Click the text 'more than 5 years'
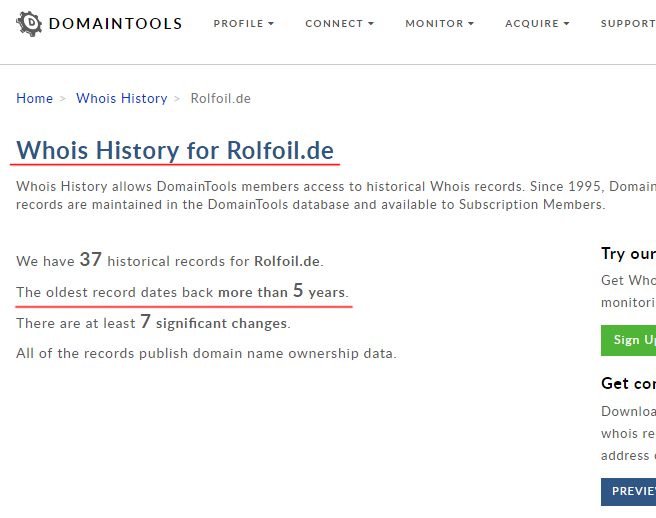 tap(282, 291)
